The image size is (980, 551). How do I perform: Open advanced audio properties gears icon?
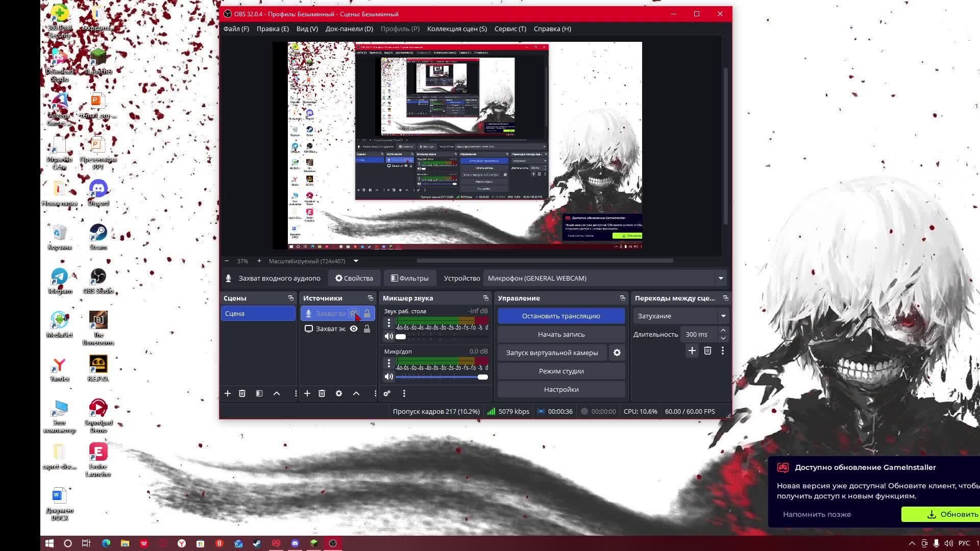point(387,393)
